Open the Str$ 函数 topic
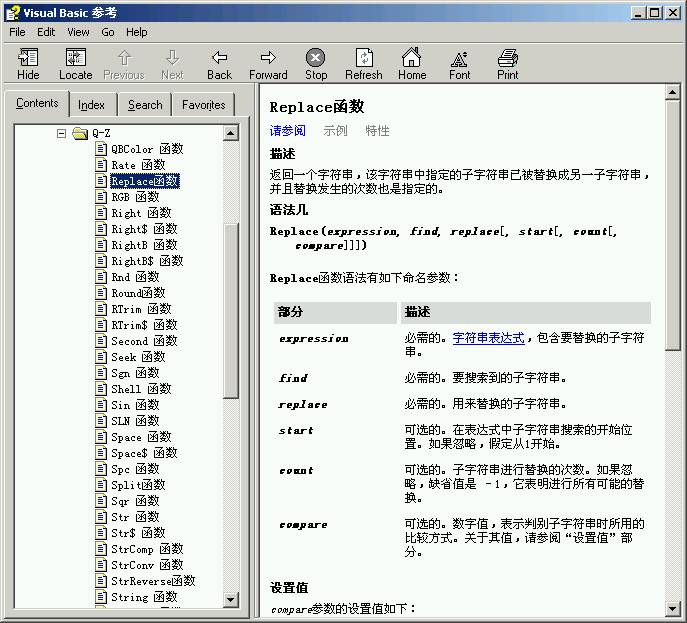Viewport: 687px width, 623px height. pos(138,533)
